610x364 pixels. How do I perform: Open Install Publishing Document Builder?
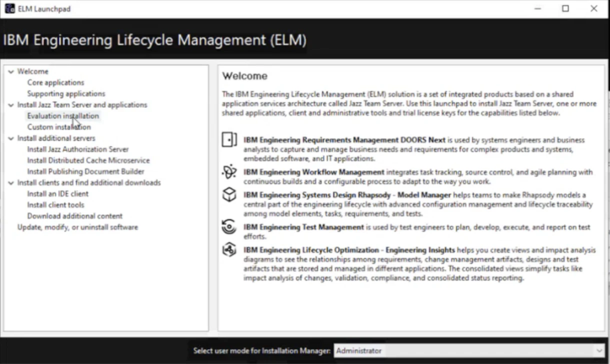85,171
